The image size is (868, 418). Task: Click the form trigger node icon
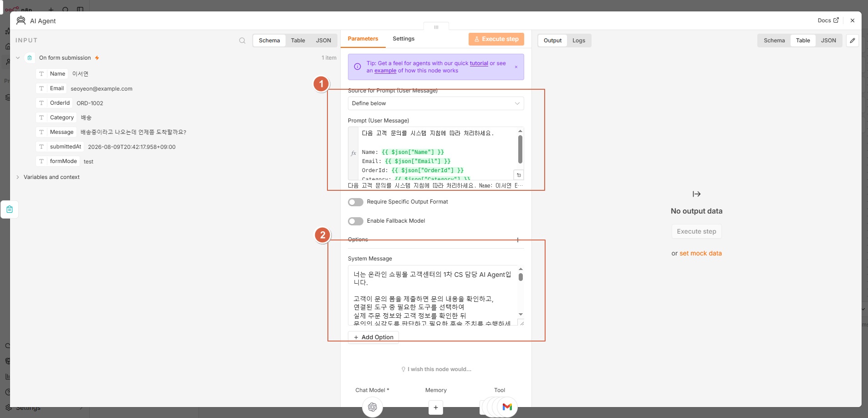pos(30,58)
